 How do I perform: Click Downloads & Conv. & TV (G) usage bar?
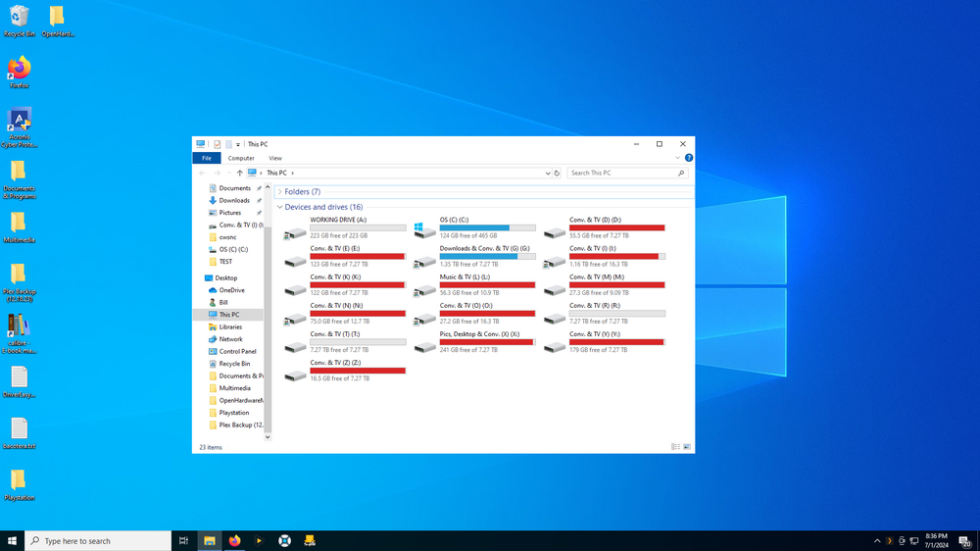487,257
